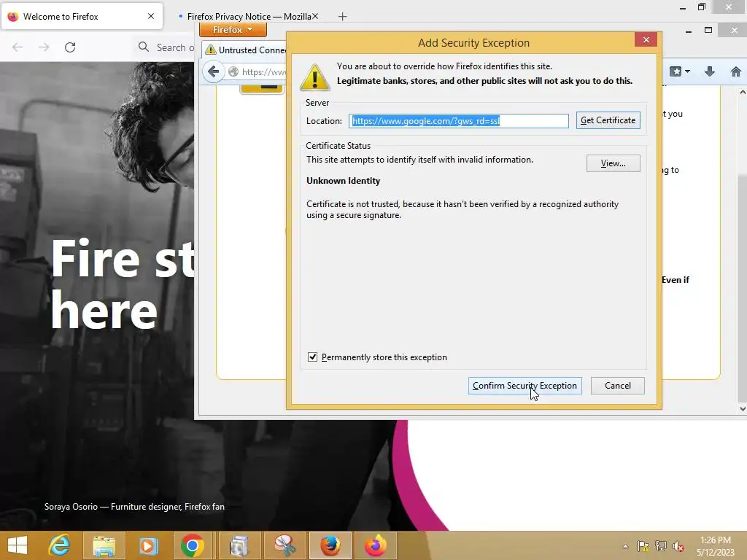The width and height of the screenshot is (747, 560).
Task: Open the orange Firefox menu button
Action: click(x=233, y=29)
